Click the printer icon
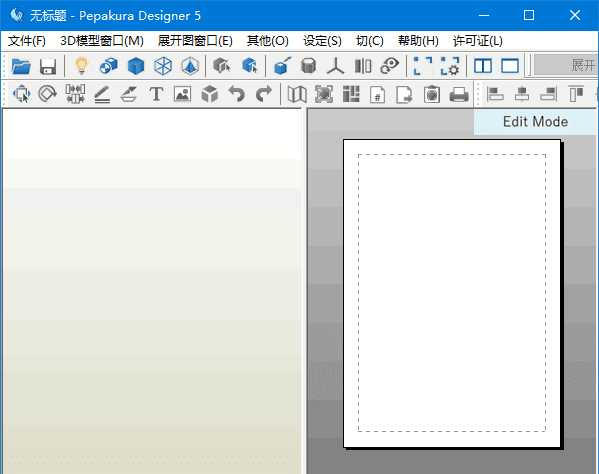Screen dimensions: 599x474 click(459, 94)
